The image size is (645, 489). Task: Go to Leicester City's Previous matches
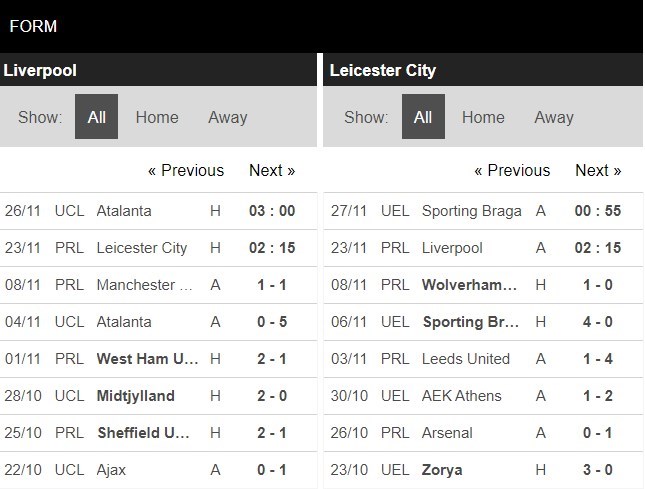click(512, 170)
